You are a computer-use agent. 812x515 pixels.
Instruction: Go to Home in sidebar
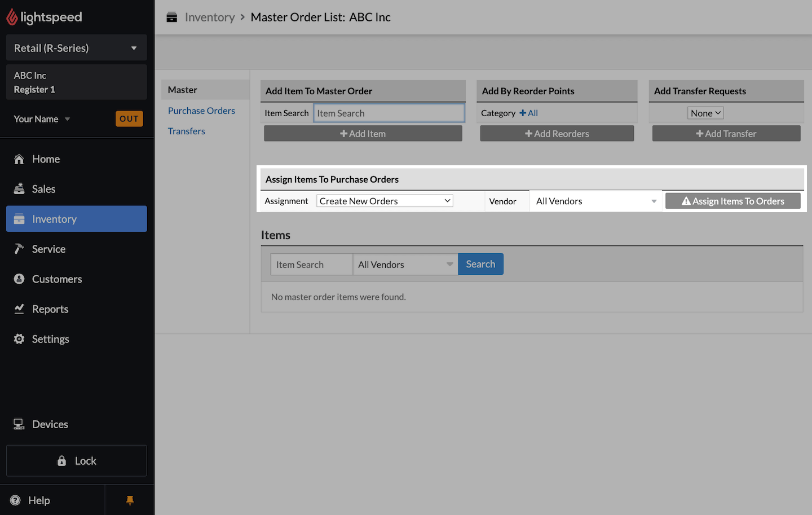[76, 159]
